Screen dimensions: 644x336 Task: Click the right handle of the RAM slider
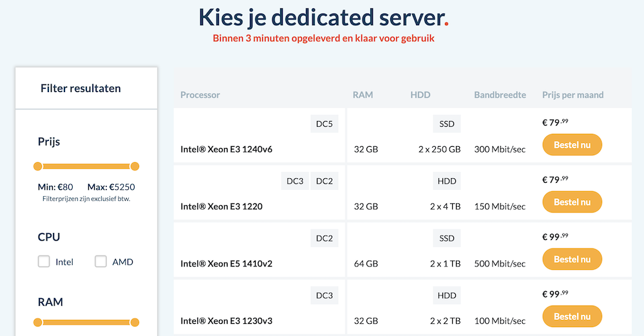pyautogui.click(x=135, y=322)
